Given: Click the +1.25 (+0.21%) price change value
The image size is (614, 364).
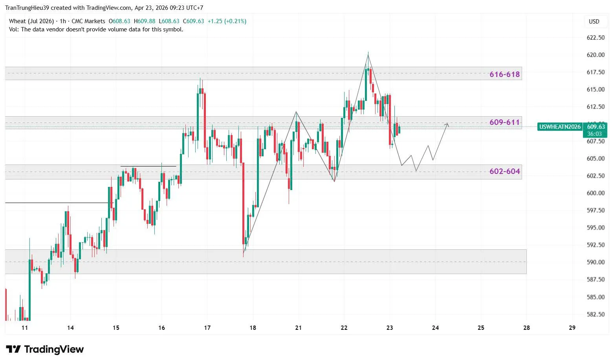Looking at the screenshot, I should click(x=227, y=21).
